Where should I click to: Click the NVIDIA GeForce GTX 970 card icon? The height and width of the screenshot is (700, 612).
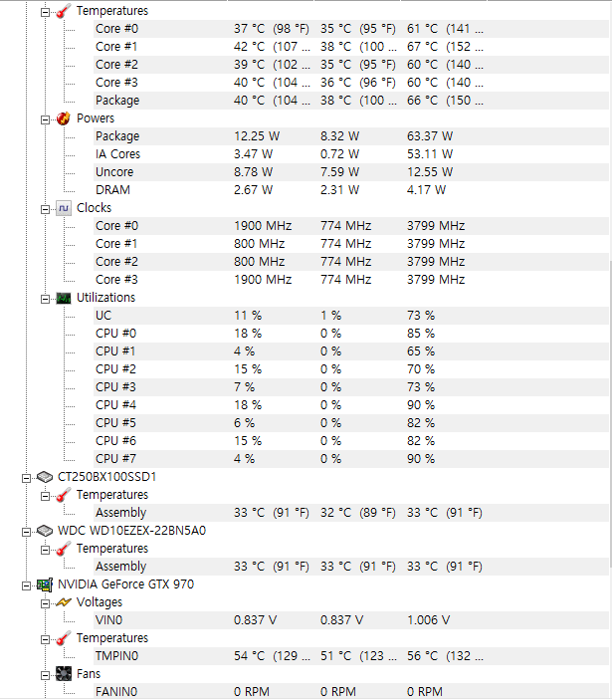(x=45, y=584)
